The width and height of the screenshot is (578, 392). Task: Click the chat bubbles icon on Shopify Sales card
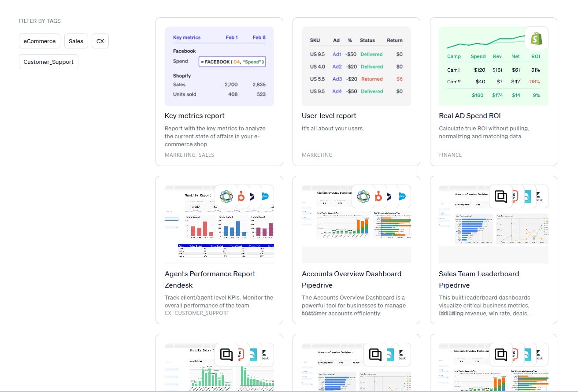click(226, 355)
